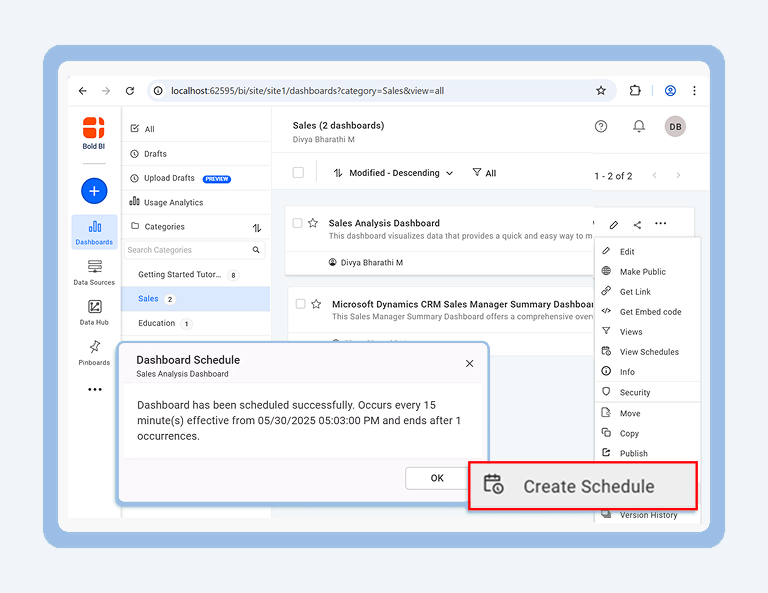
Task: Select View Schedules from the context menu
Action: pyautogui.click(x=648, y=352)
